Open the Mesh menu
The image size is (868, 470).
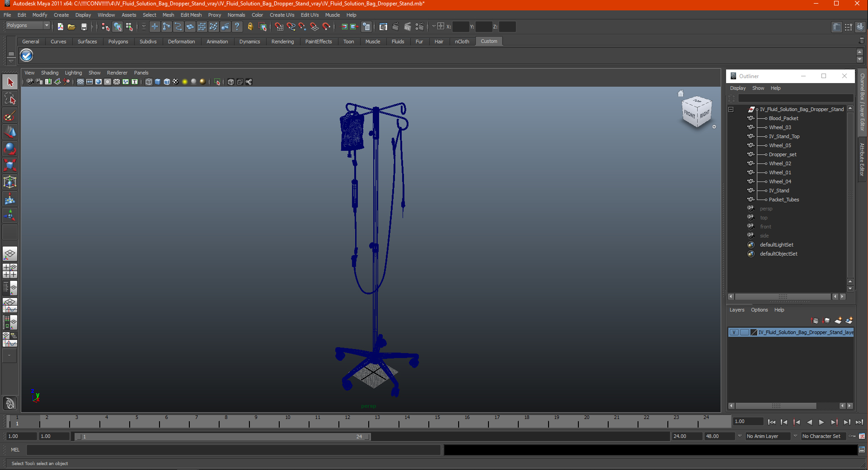point(168,15)
